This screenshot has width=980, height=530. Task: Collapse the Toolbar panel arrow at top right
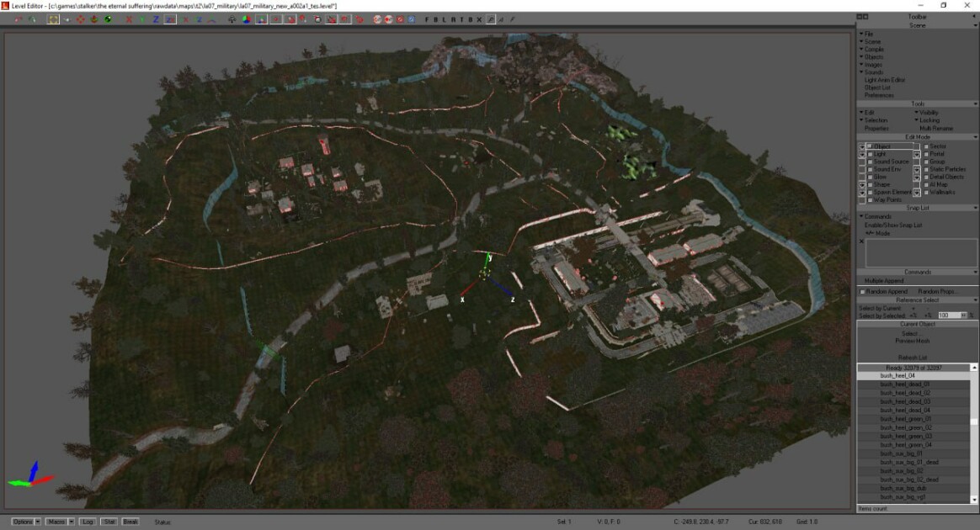[975, 17]
